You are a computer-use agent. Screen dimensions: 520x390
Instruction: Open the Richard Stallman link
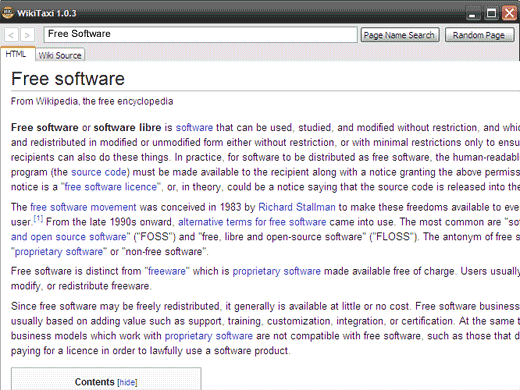click(x=297, y=207)
